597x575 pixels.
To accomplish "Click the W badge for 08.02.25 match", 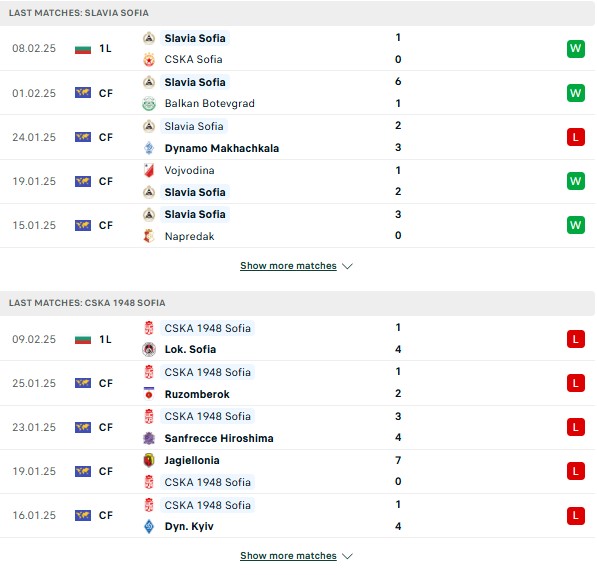I will [x=576, y=49].
